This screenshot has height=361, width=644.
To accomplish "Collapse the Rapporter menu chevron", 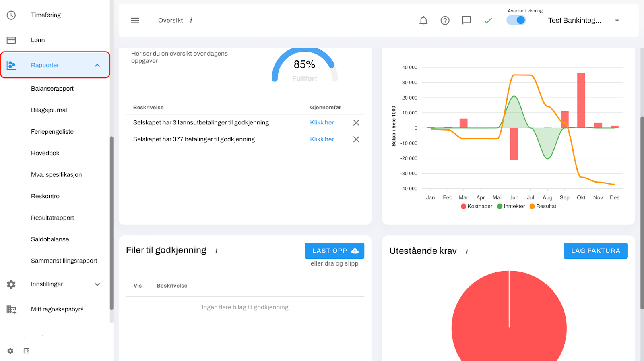I will point(97,65).
